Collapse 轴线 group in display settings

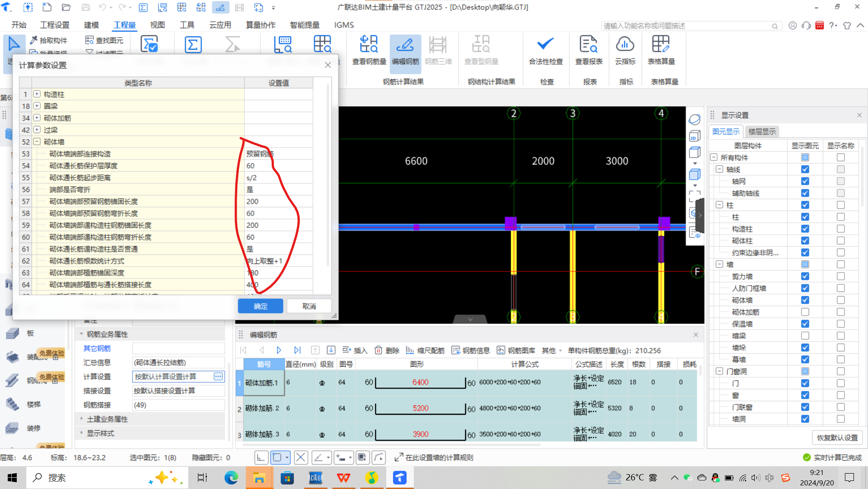[x=719, y=169]
